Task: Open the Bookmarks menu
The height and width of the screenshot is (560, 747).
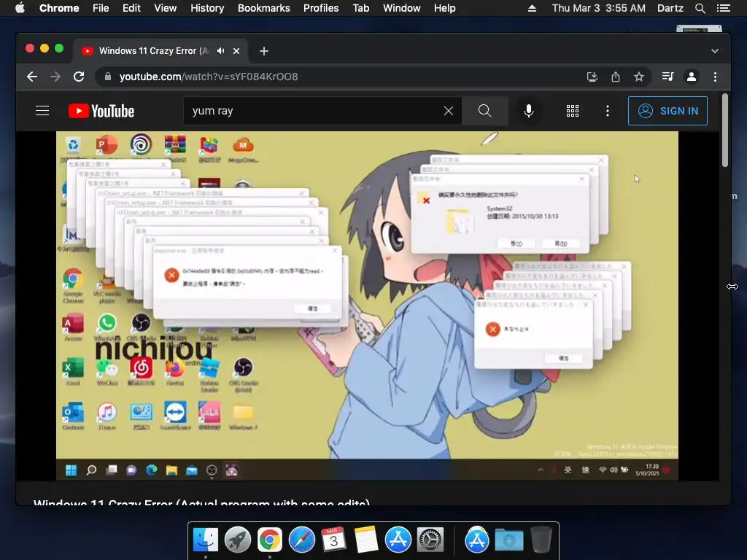Action: click(264, 8)
